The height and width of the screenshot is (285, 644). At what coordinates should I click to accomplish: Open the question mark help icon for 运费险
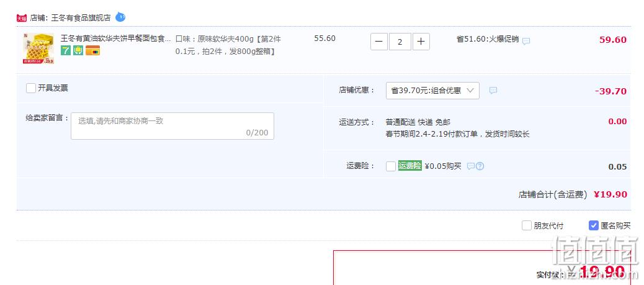(480, 166)
